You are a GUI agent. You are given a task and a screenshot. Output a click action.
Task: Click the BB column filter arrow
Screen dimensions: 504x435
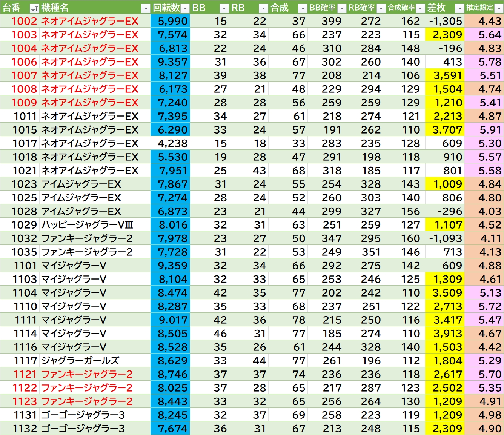[224, 8]
